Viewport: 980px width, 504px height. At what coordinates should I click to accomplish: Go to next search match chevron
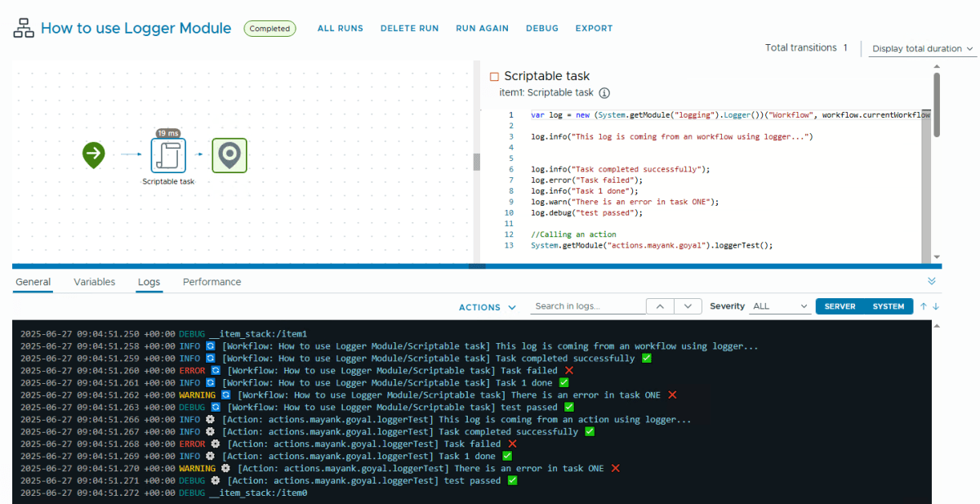point(688,306)
